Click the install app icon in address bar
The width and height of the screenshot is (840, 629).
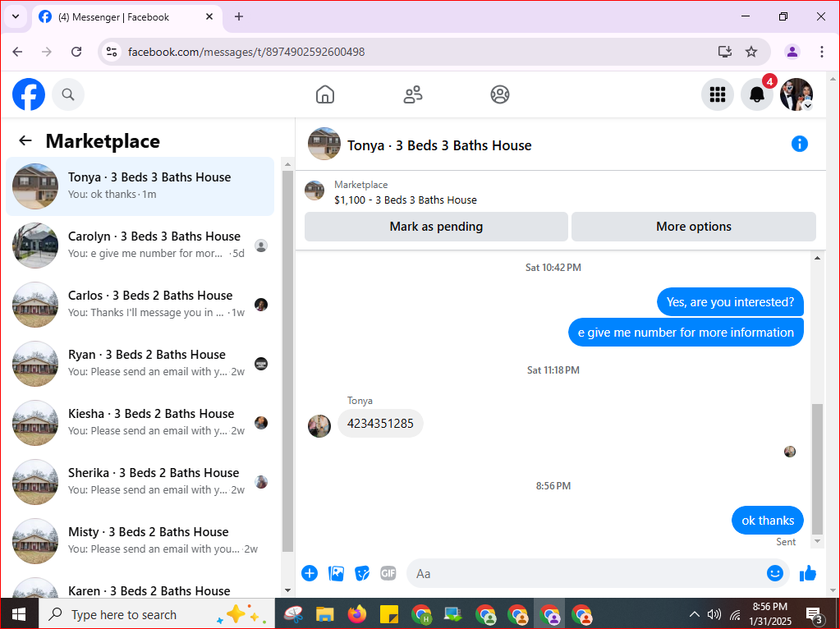coord(725,52)
